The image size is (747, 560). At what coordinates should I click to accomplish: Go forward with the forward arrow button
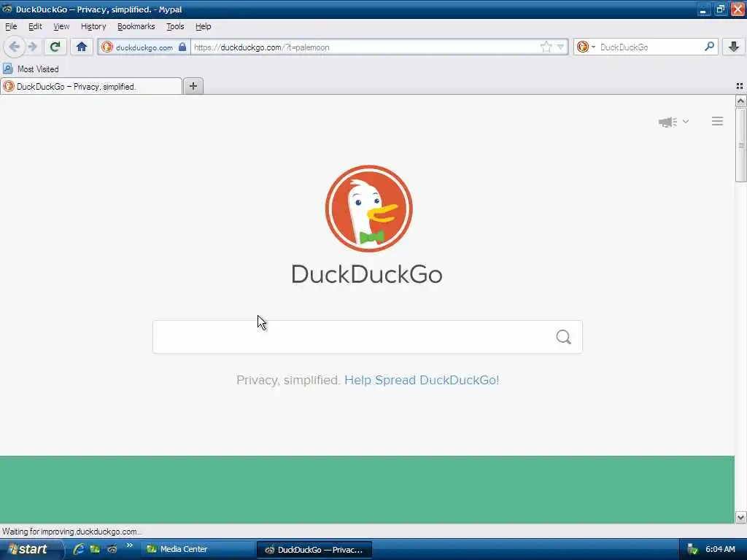(32, 47)
